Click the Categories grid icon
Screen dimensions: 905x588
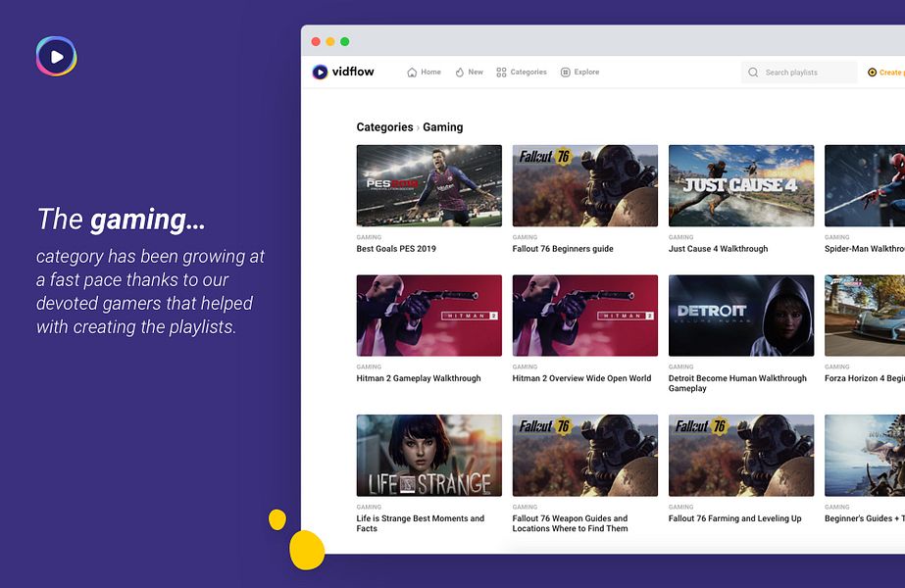tap(501, 73)
